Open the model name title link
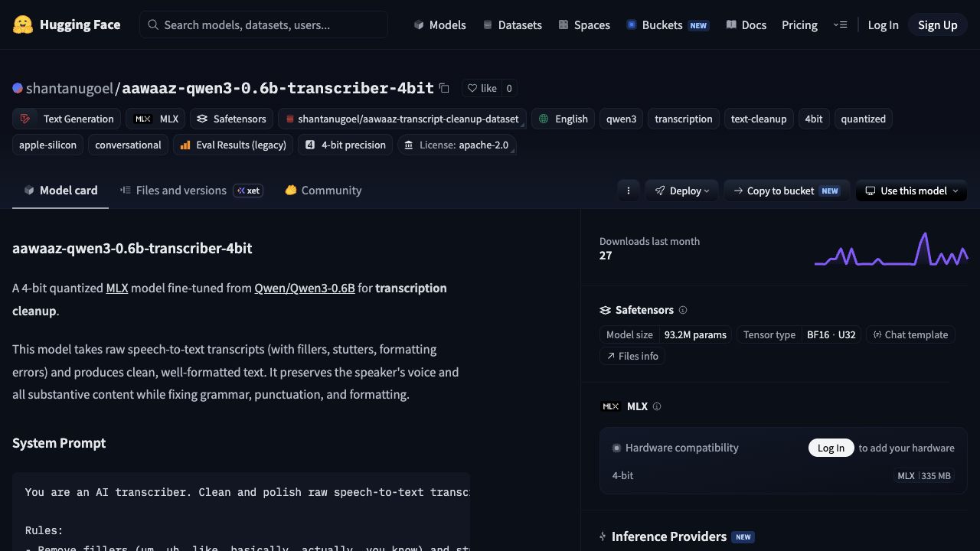The image size is (980, 551). coord(278,88)
